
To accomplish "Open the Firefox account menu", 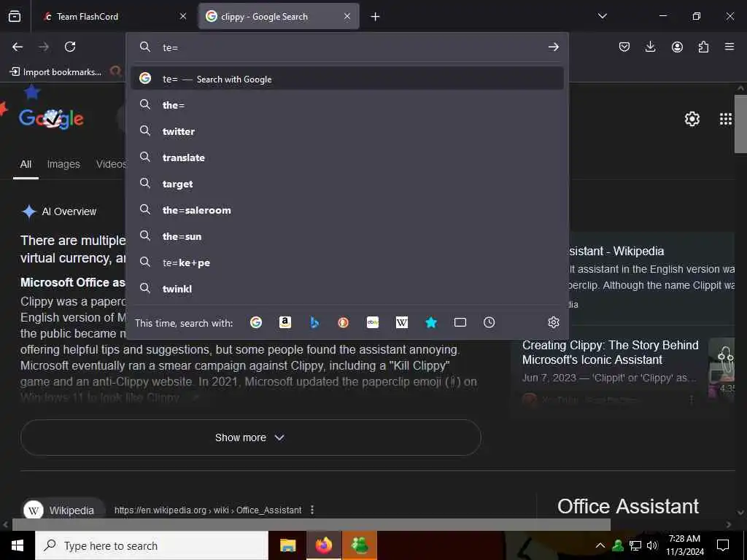I will 677,47.
